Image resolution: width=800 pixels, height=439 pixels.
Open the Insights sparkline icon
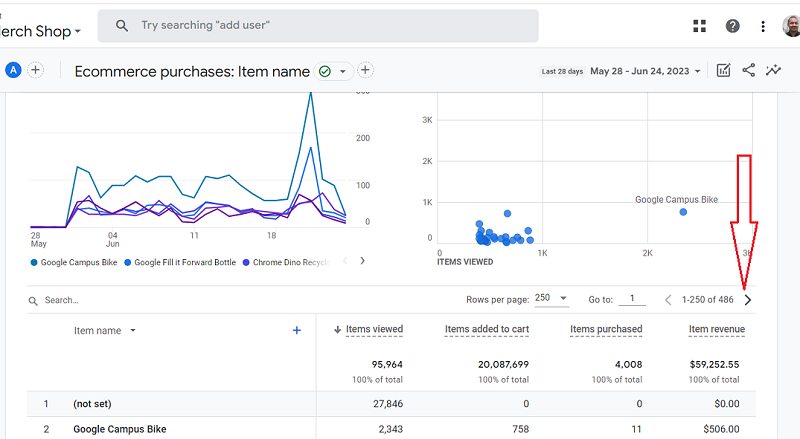pos(773,71)
